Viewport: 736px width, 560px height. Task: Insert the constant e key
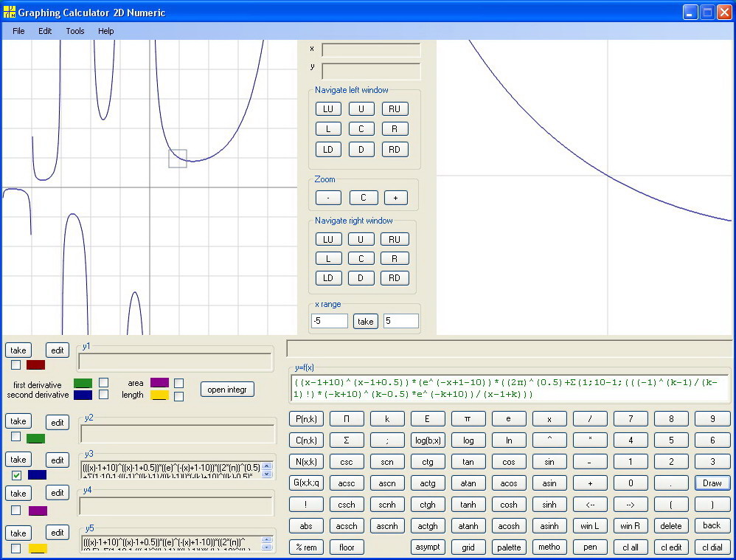[x=509, y=418]
